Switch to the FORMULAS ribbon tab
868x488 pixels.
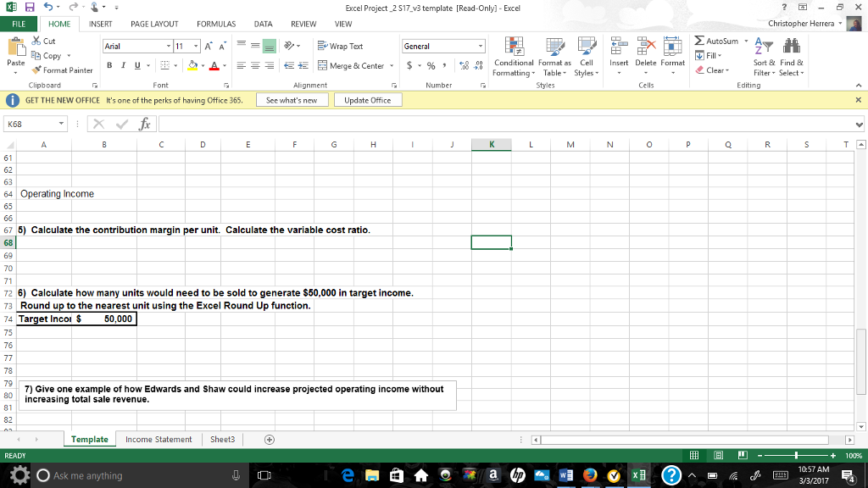pyautogui.click(x=216, y=24)
